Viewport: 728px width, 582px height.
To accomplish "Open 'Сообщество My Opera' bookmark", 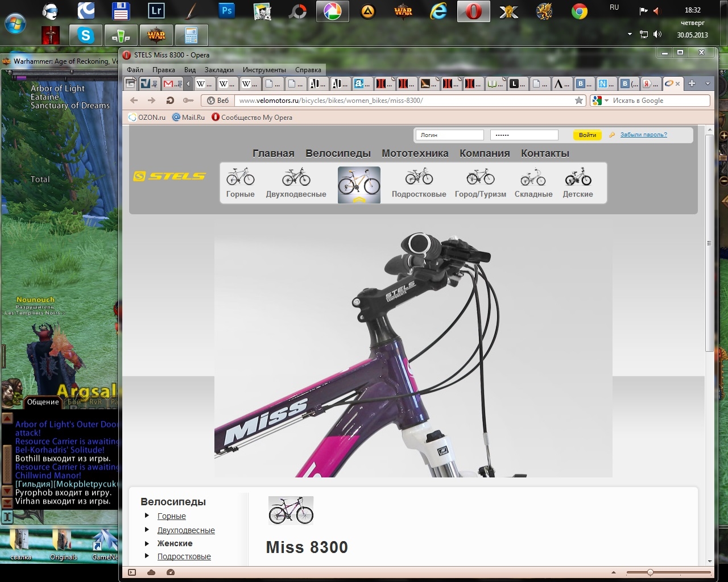I will coord(252,118).
